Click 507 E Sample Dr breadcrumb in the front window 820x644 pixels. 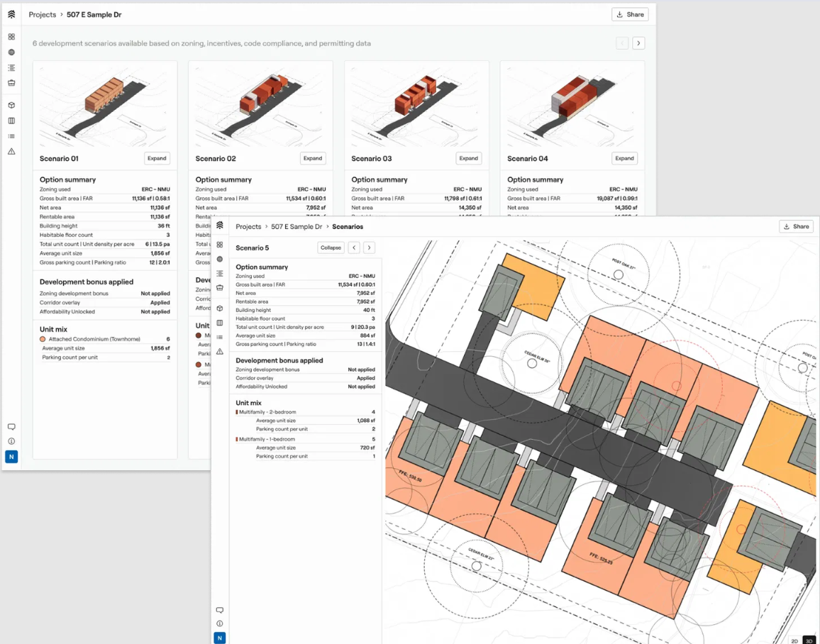297,227
